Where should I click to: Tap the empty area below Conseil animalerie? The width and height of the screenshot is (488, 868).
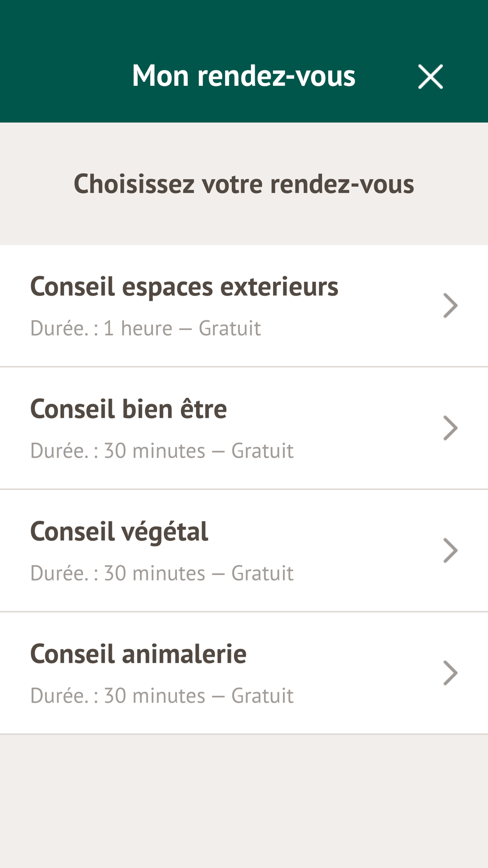244,798
